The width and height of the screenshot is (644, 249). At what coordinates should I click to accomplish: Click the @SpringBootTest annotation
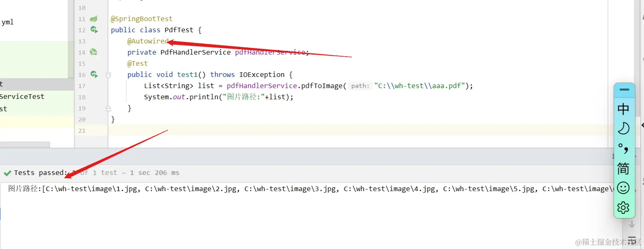(142, 19)
